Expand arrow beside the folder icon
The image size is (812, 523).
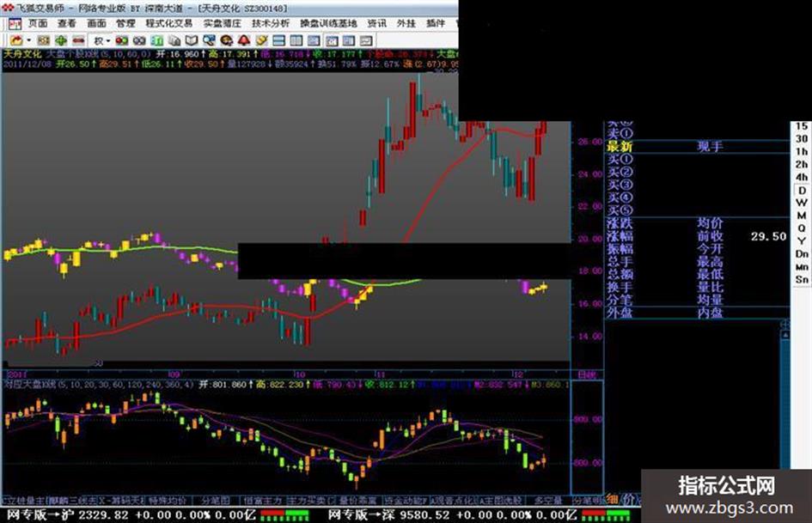29,40
